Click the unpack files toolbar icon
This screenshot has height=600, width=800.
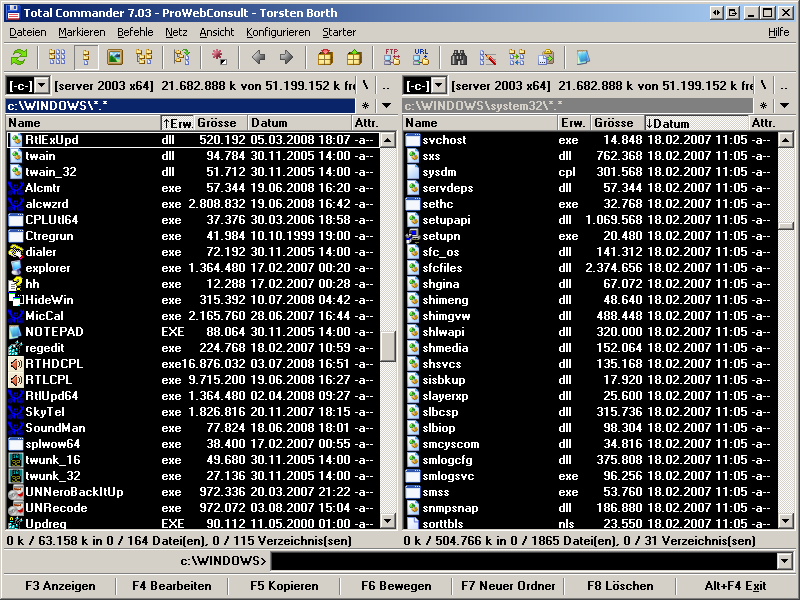[354, 57]
